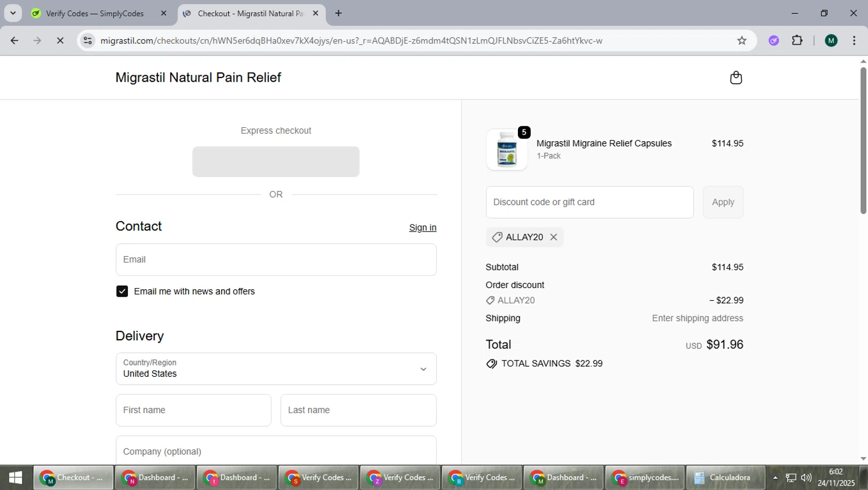Open the browser extensions puzzle icon
The image size is (868, 490).
[797, 40]
